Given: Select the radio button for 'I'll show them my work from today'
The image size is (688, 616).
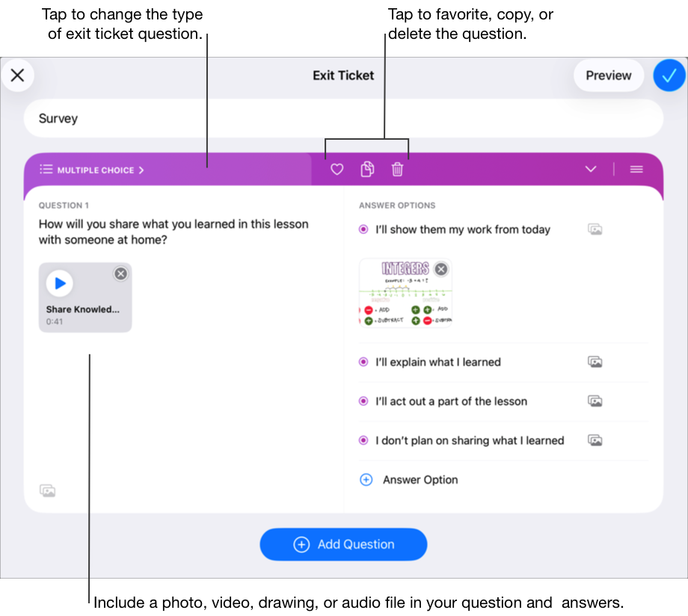Looking at the screenshot, I should tap(362, 230).
